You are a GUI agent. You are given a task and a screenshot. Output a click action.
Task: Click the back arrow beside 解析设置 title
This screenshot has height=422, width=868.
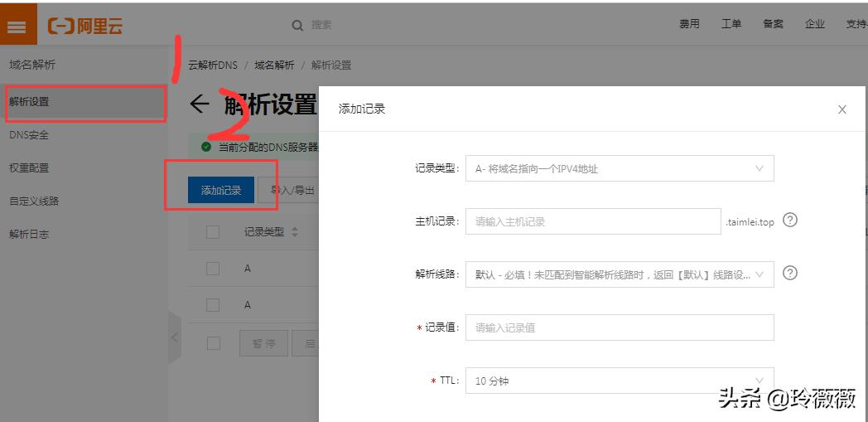click(200, 104)
